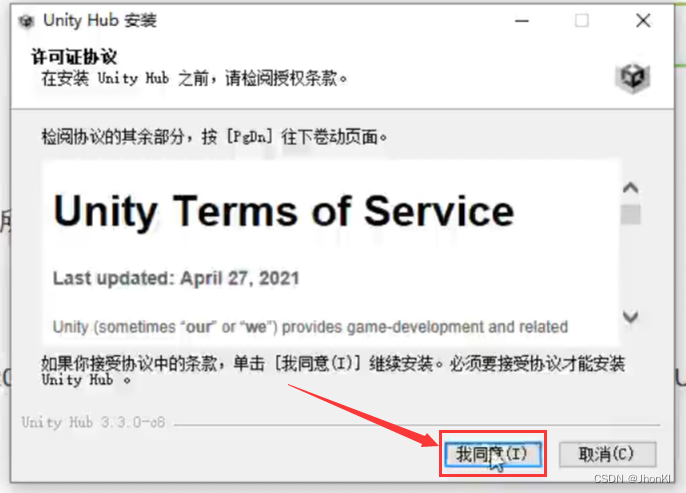Image resolution: width=686 pixels, height=493 pixels.
Task: Click the 取消(C) cancel button
Action: pos(607,454)
